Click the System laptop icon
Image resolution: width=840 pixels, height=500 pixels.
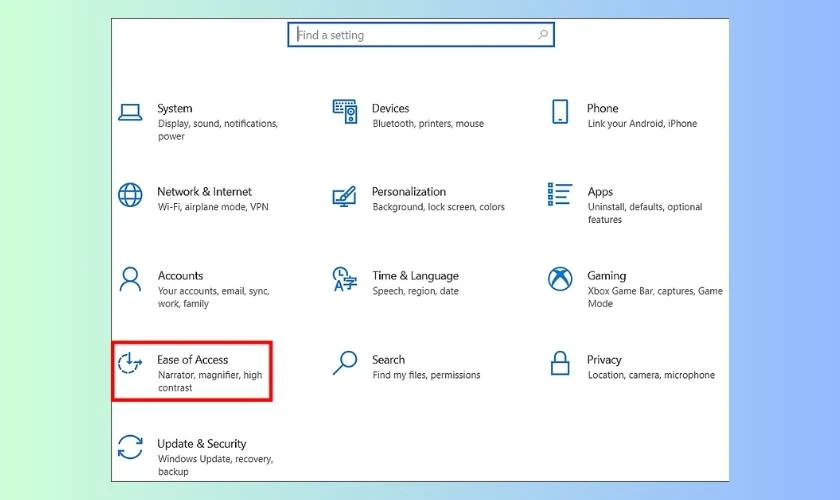(x=130, y=113)
